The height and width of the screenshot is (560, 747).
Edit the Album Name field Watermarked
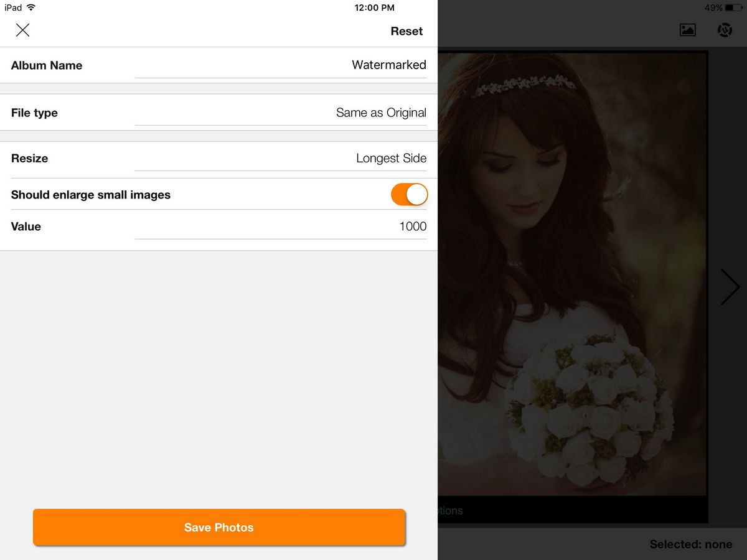coord(388,65)
